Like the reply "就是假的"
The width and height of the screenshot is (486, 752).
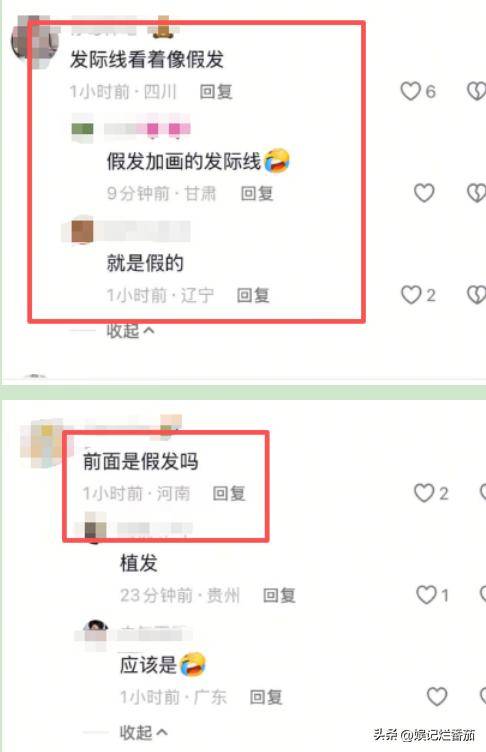point(411,295)
